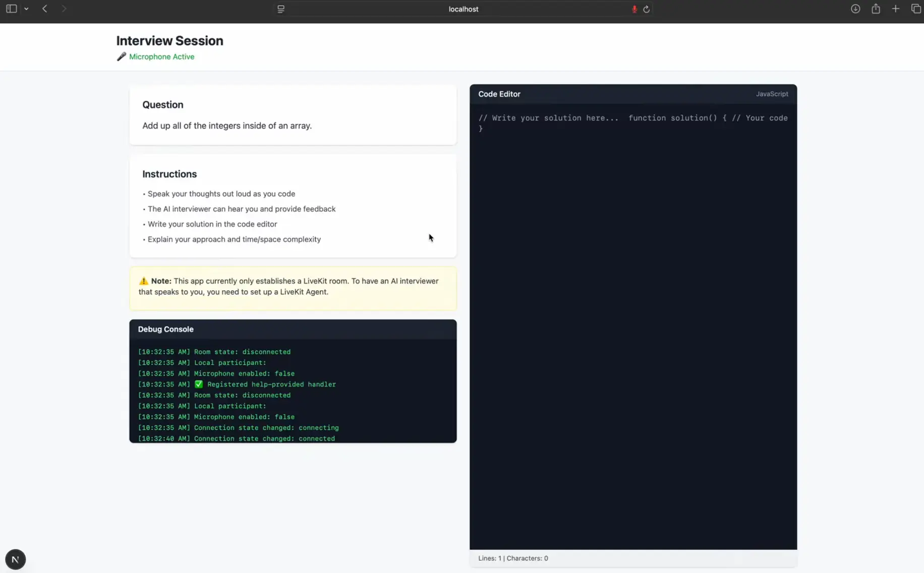
Task: Mute the red microphone in the address bar
Action: [x=634, y=9]
